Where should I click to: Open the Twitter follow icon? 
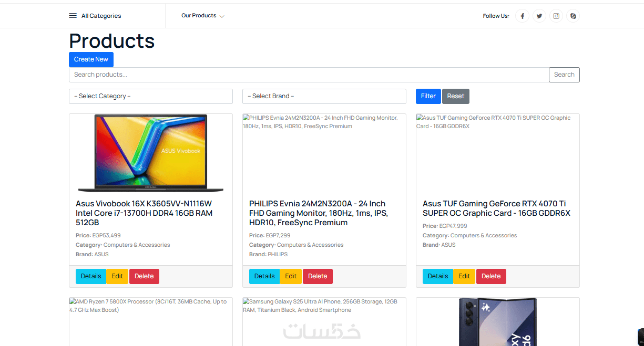click(539, 16)
